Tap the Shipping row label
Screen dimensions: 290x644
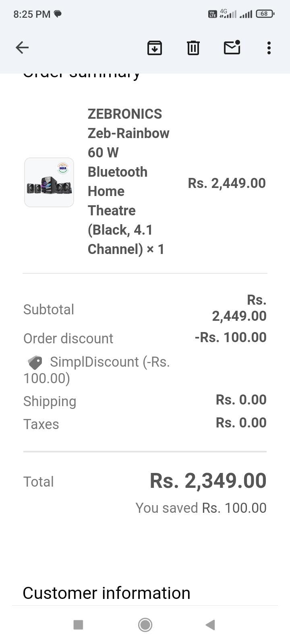tap(50, 401)
